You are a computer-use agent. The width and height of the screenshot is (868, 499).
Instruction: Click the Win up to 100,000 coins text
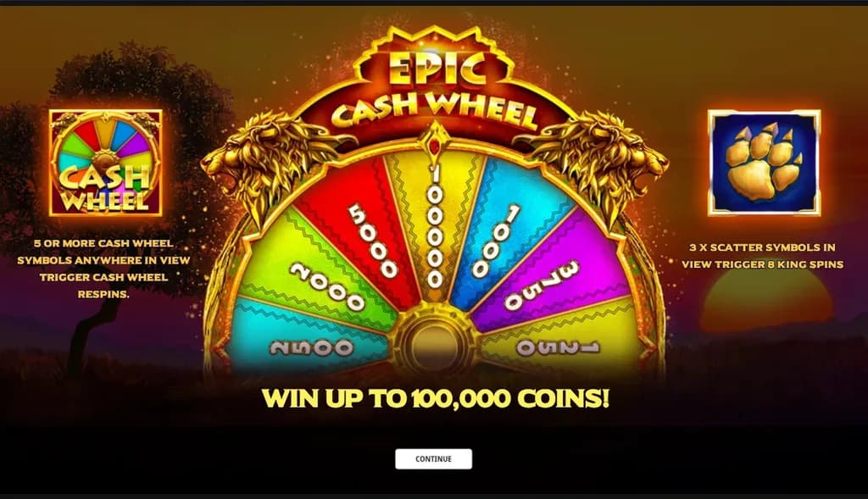pos(435,398)
